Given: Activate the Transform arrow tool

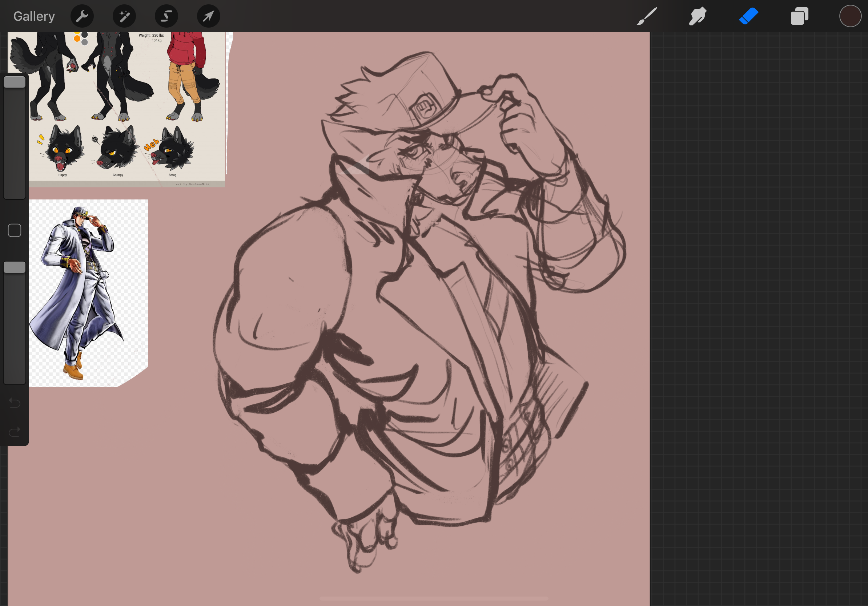Looking at the screenshot, I should 208,16.
